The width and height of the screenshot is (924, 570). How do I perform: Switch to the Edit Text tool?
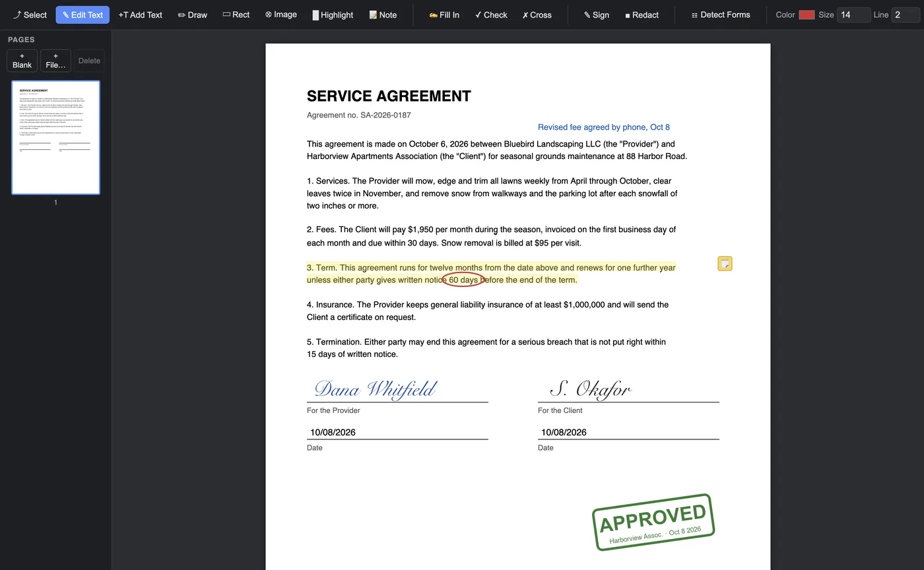[82, 15]
